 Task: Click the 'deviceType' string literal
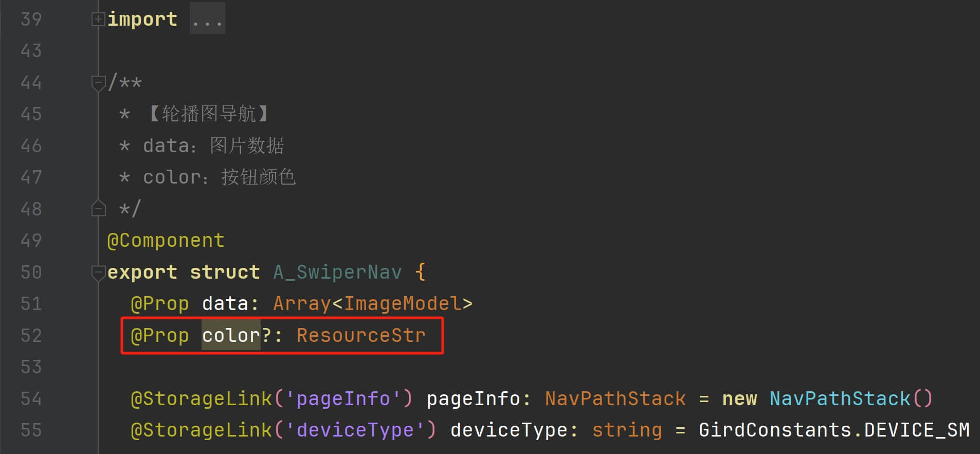tap(355, 430)
